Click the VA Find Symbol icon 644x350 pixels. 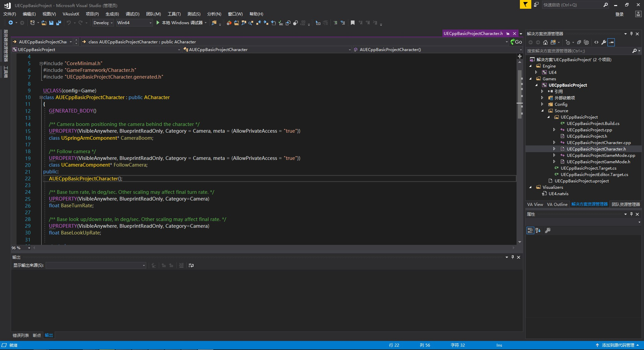(x=244, y=23)
